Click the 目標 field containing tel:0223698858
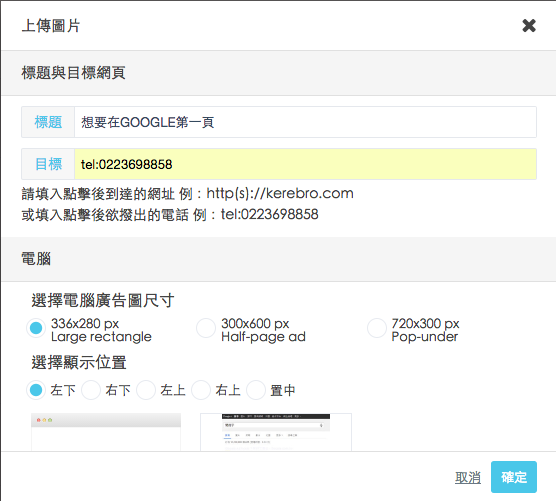 tap(305, 164)
